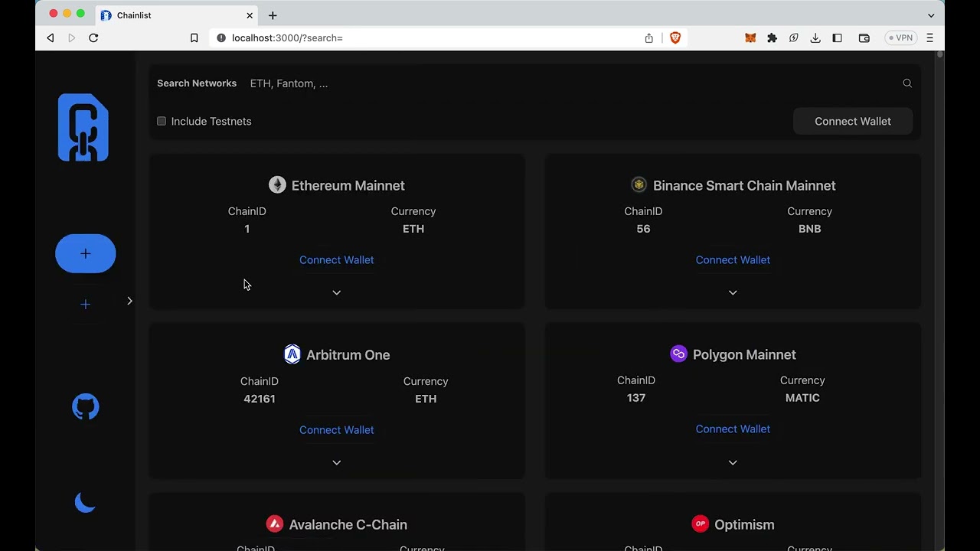Image resolution: width=980 pixels, height=551 pixels.
Task: Expand Binance Smart Chain card details
Action: 733,292
